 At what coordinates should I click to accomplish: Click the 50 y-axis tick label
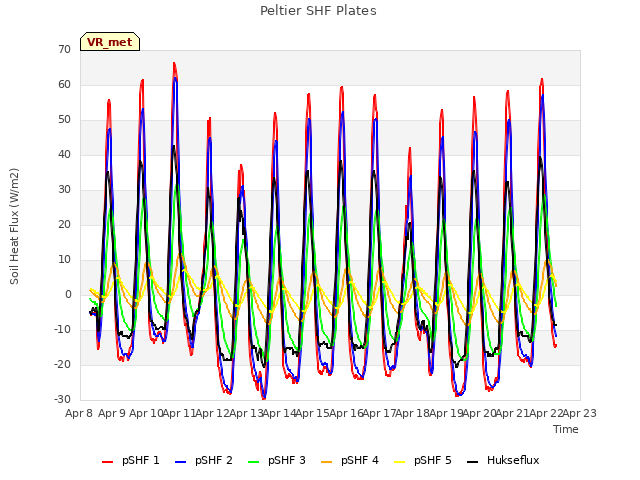click(x=64, y=120)
